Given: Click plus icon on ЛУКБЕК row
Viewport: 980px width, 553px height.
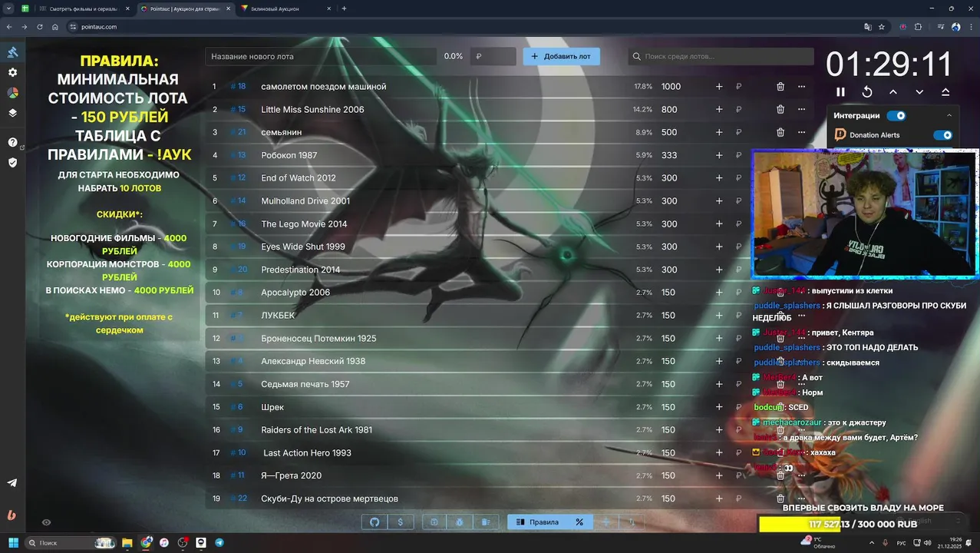Looking at the screenshot, I should (x=719, y=315).
